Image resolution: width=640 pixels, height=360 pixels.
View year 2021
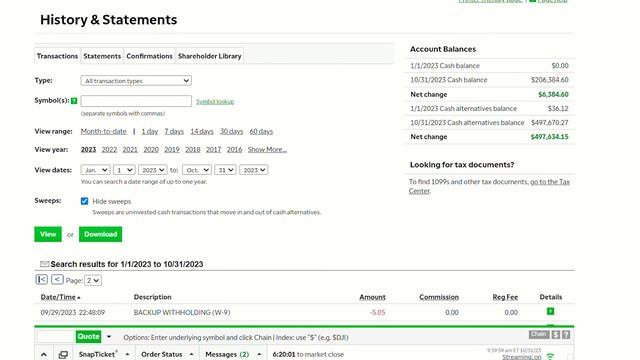coord(130,149)
